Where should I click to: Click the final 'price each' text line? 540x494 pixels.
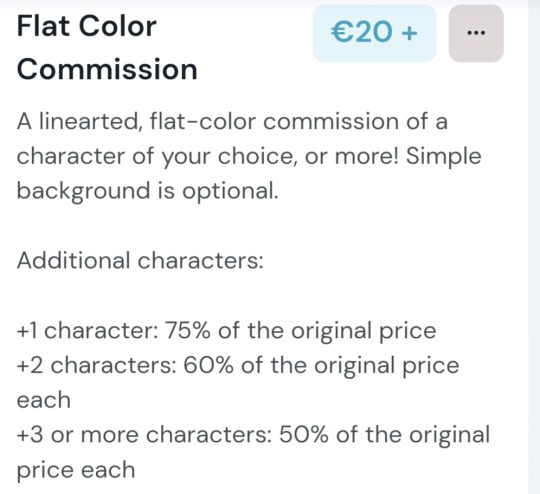[76, 470]
